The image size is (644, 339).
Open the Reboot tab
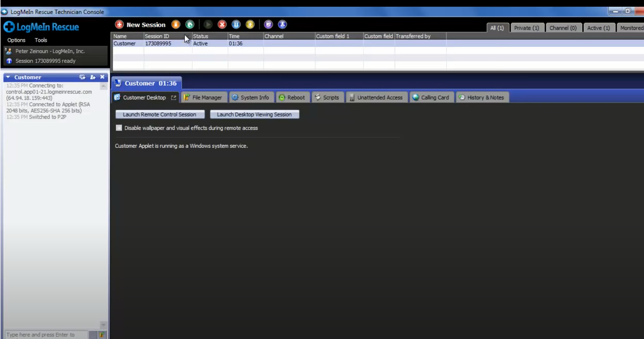(x=292, y=97)
